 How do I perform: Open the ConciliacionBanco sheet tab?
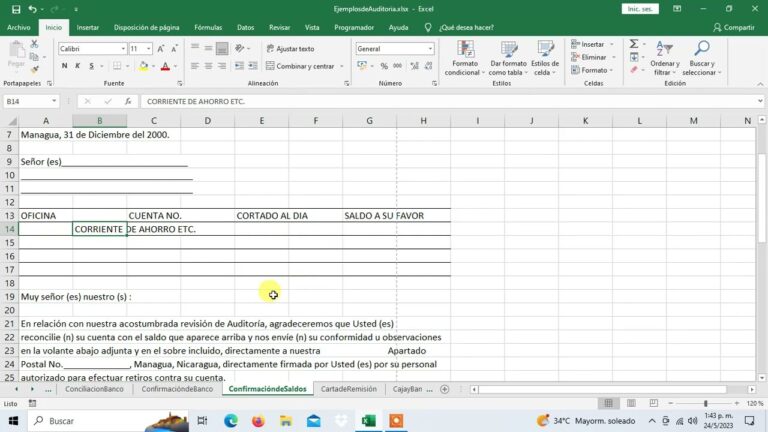[95, 389]
